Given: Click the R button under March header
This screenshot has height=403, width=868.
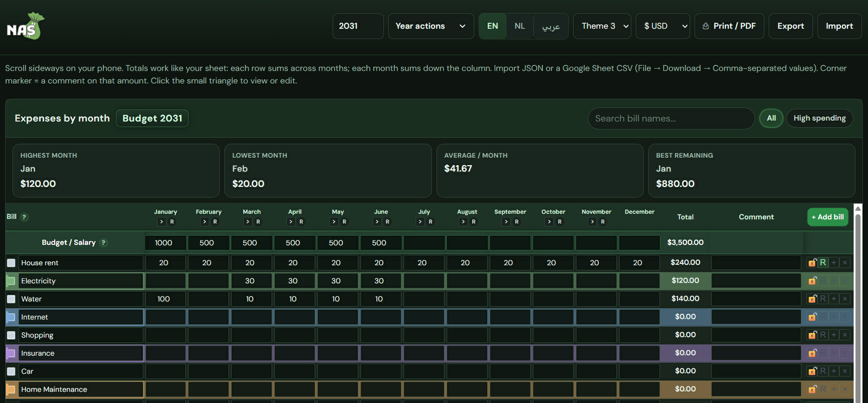Looking at the screenshot, I should click(x=258, y=222).
